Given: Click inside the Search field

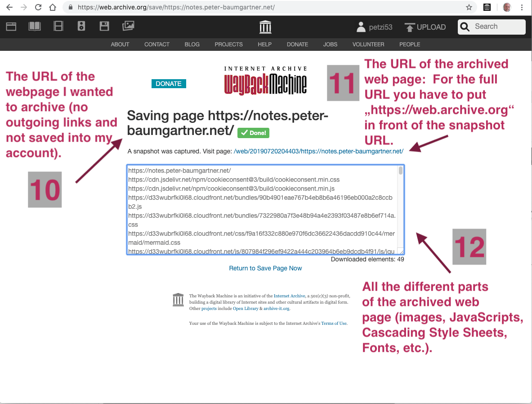Looking at the screenshot, I should pyautogui.click(x=497, y=27).
